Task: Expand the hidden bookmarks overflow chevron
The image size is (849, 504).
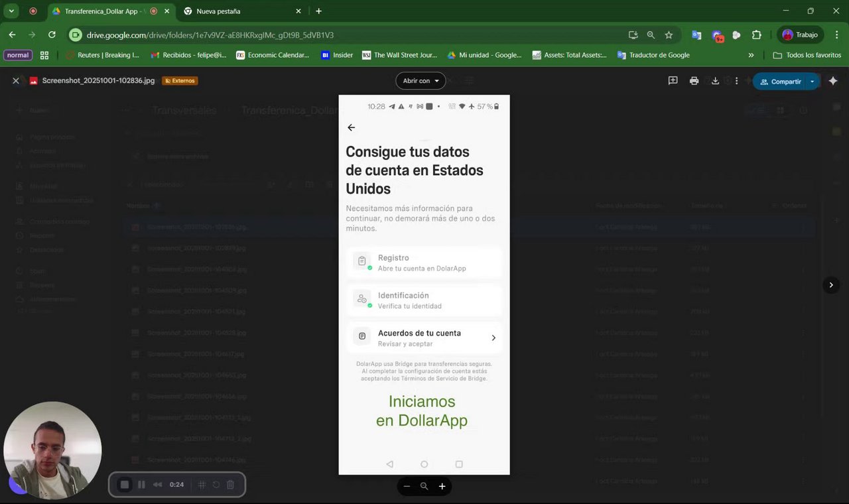Action: click(751, 55)
